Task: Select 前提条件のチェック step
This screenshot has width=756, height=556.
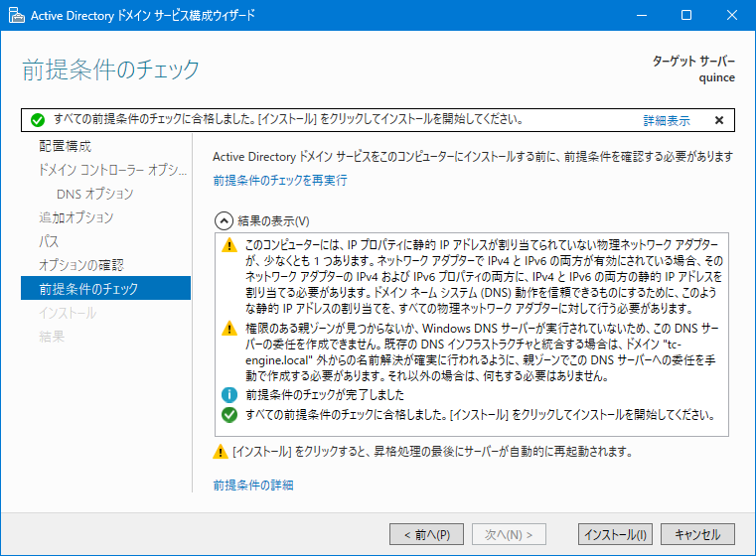Action: [105, 288]
